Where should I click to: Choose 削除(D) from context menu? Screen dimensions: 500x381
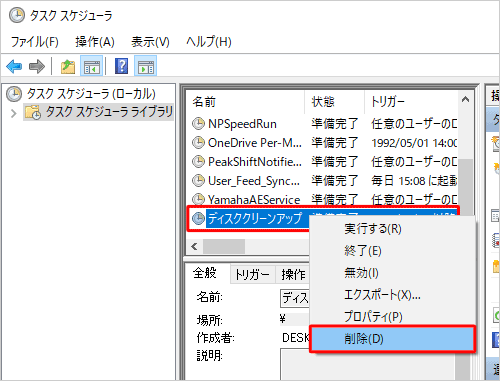pyautogui.click(x=392, y=339)
